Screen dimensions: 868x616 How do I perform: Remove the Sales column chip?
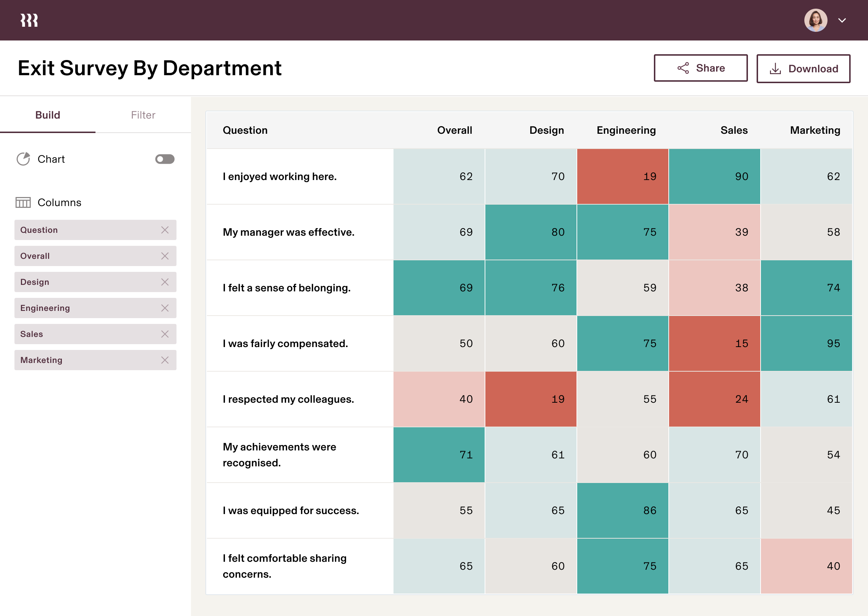tap(165, 334)
